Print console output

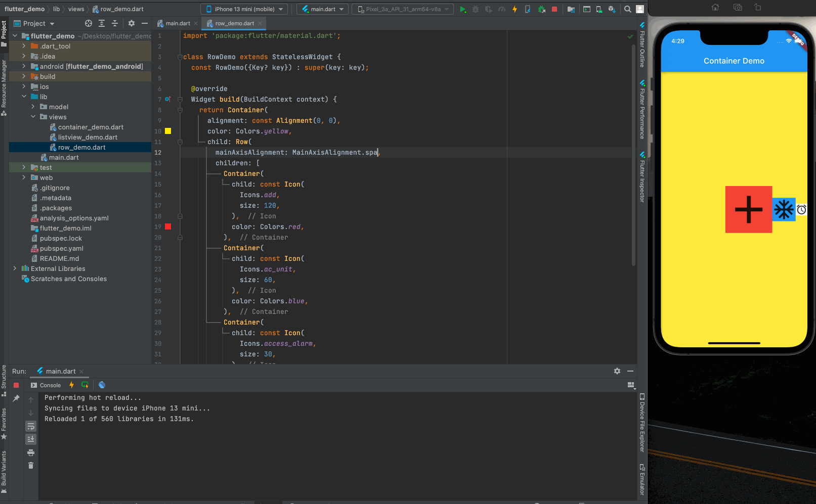pyautogui.click(x=31, y=452)
